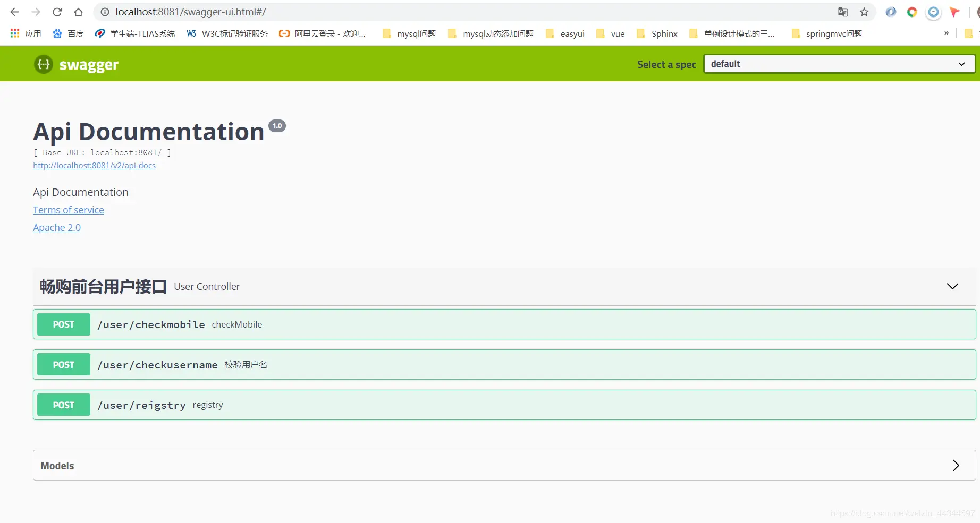Open the 单例设计模式 bookmark folder
Screen dimensions: 980x523
point(732,33)
